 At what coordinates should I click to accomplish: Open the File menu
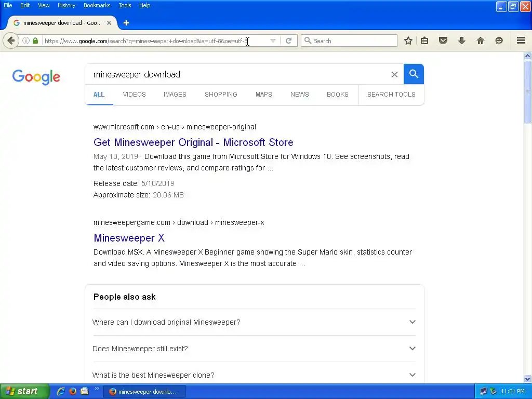(8, 5)
